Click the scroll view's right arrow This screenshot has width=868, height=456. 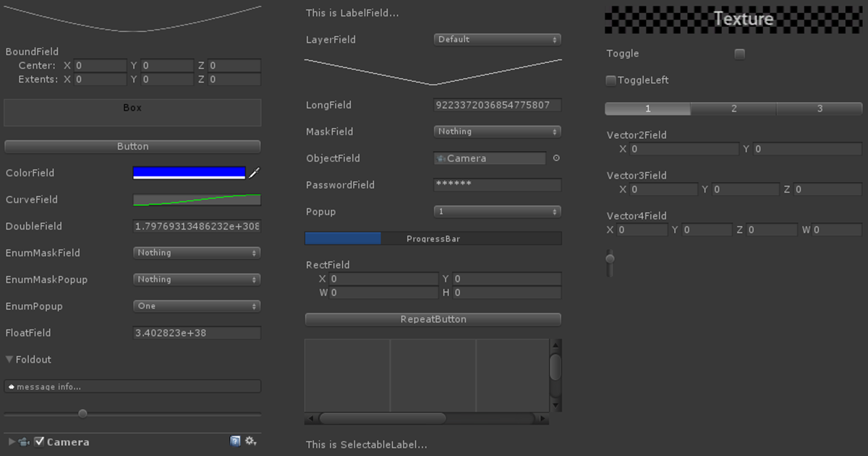point(542,418)
